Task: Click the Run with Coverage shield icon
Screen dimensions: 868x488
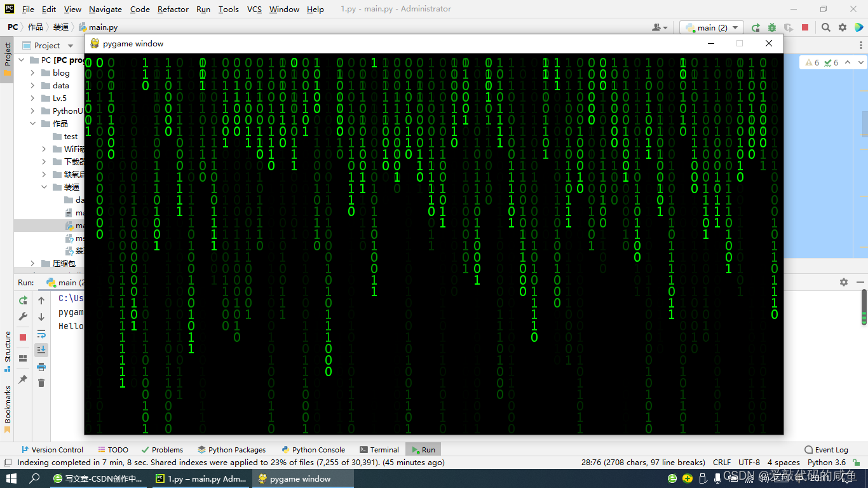Action: coord(789,27)
